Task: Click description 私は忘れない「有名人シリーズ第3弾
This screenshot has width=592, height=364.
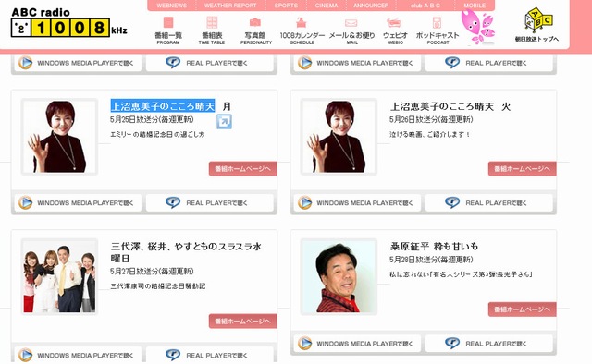Action: click(x=461, y=274)
